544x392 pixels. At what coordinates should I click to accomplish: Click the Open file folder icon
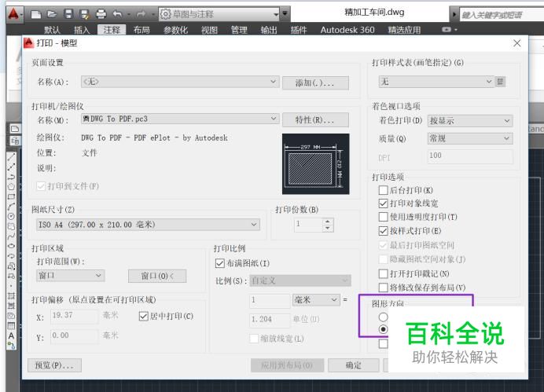(52, 14)
